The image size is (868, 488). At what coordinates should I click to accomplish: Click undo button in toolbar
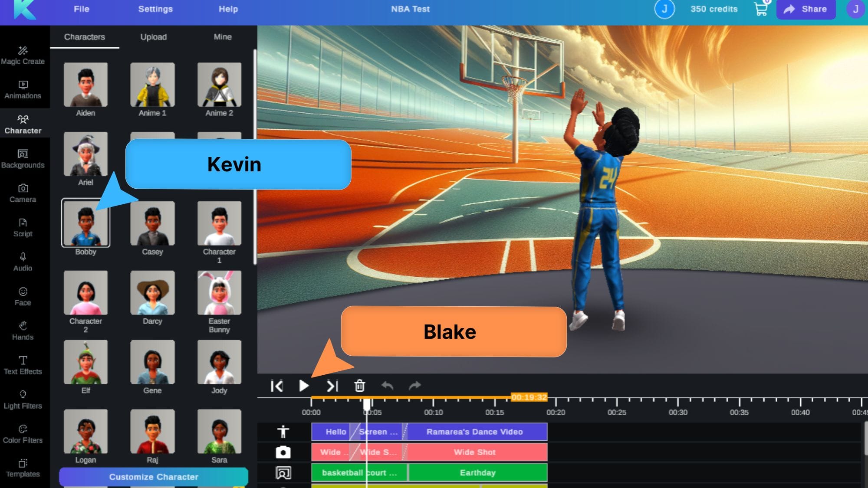pos(387,386)
